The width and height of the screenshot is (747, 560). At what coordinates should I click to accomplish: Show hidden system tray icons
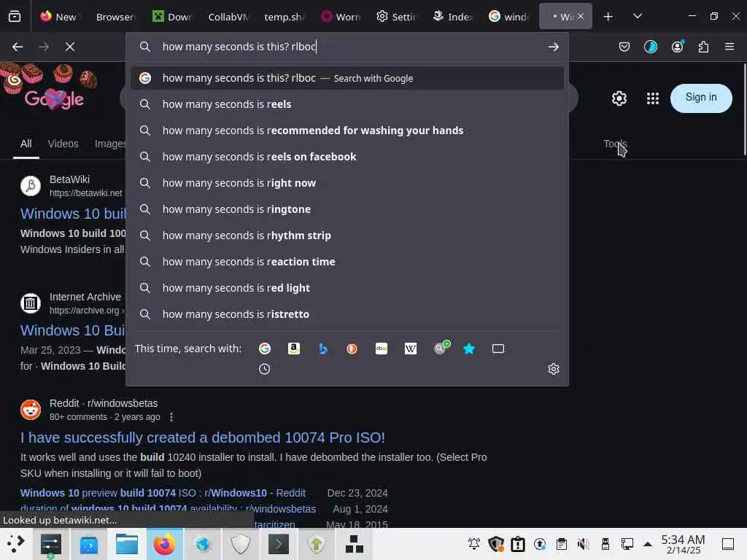point(648,544)
